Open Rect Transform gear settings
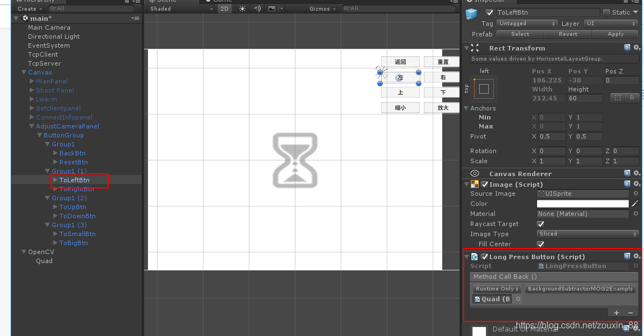The height and width of the screenshot is (336, 644). click(637, 48)
